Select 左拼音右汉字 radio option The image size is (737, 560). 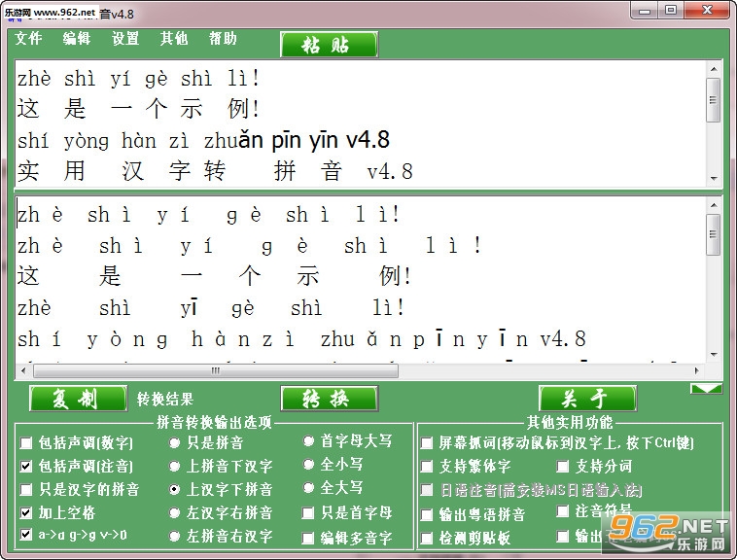(x=174, y=536)
